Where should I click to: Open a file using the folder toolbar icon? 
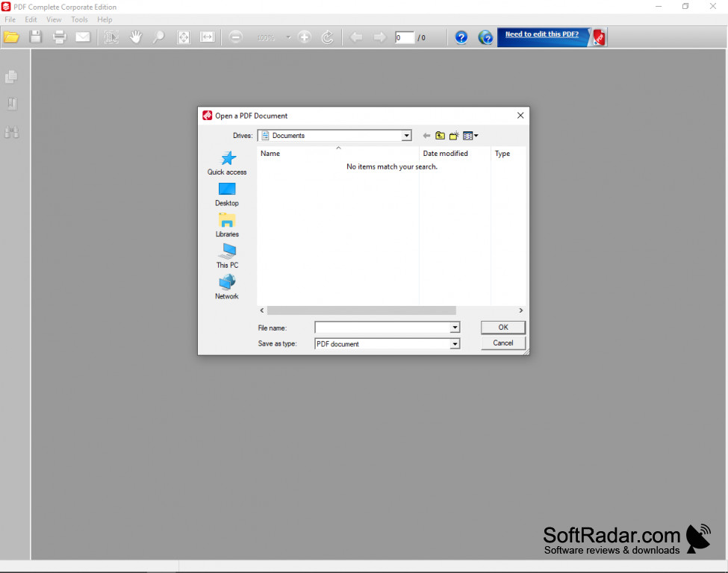[x=13, y=37]
